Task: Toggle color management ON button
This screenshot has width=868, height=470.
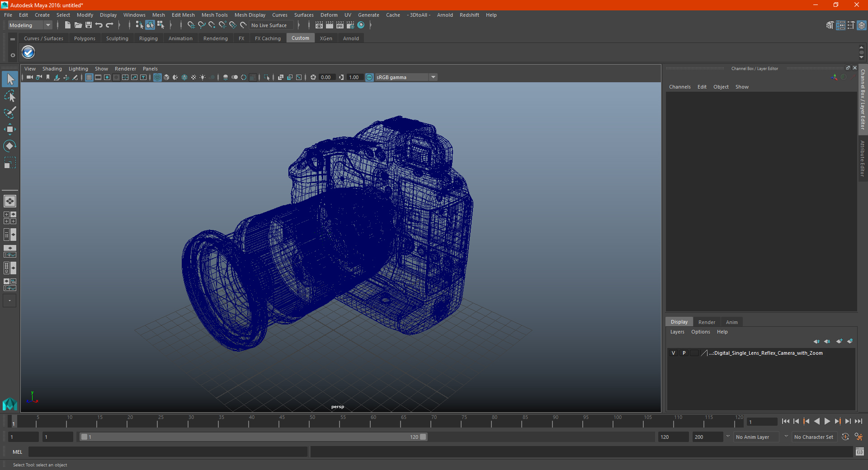Action: (x=369, y=77)
